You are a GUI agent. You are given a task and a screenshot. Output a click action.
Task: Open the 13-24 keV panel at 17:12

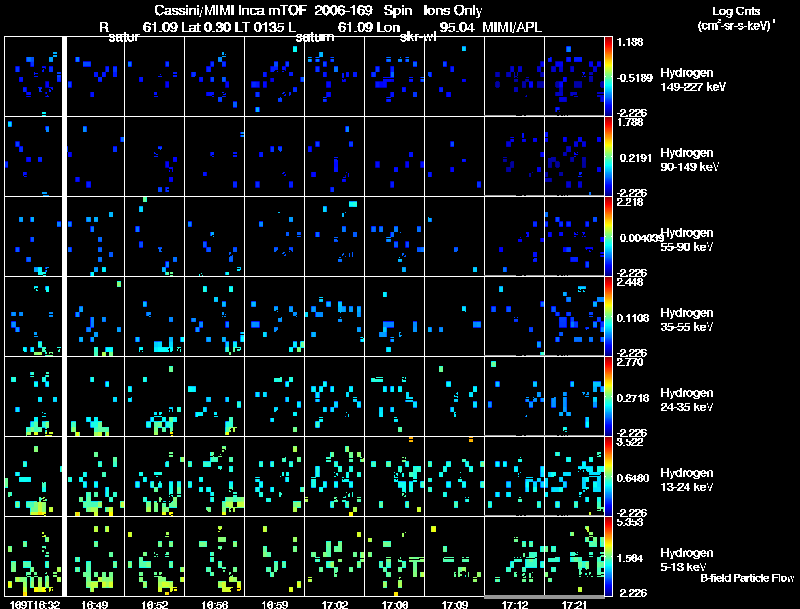pyautogui.click(x=514, y=476)
